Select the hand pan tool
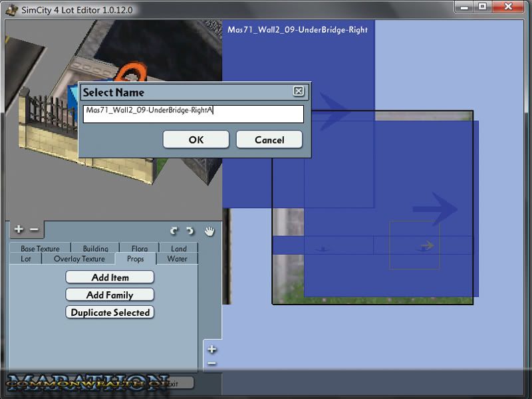The image size is (532, 399). pos(209,231)
